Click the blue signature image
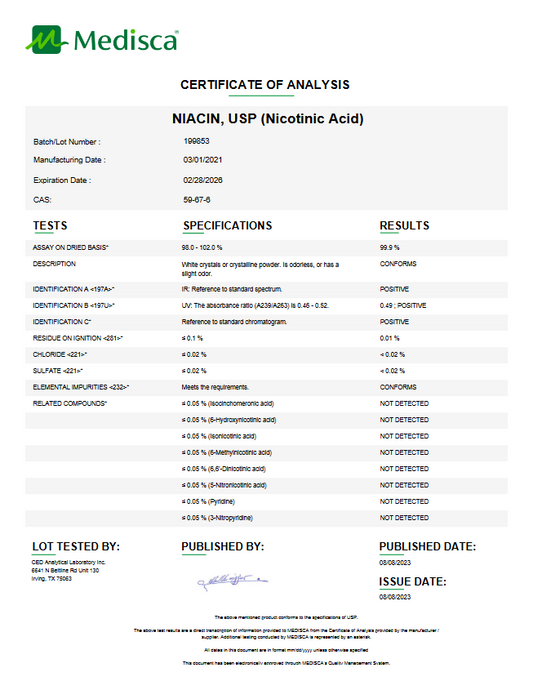Screen dimensions: 533x690 click(232, 581)
